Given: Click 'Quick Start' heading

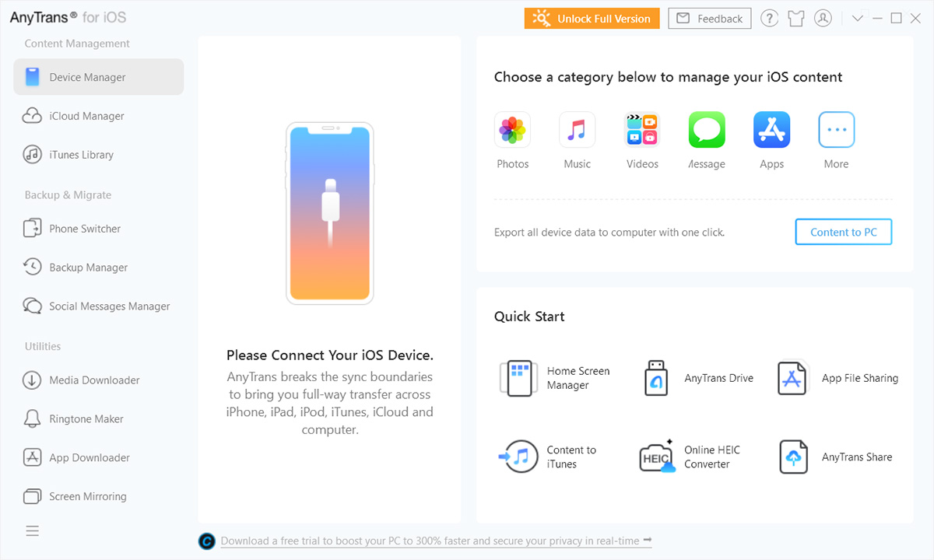Looking at the screenshot, I should pyautogui.click(x=529, y=317).
